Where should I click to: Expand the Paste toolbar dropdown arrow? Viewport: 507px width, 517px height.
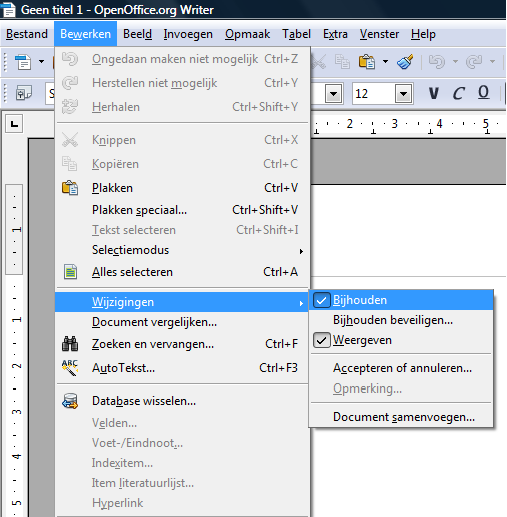(x=385, y=62)
